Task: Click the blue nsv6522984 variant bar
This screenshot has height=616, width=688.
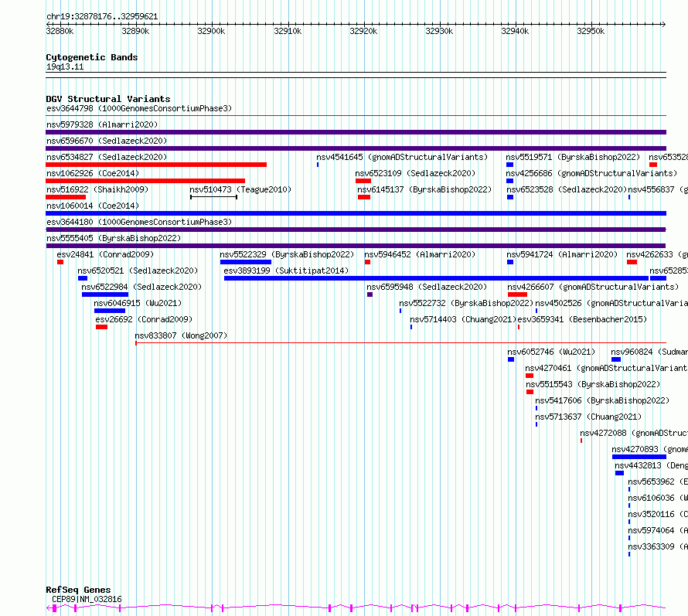Action: coord(105,294)
